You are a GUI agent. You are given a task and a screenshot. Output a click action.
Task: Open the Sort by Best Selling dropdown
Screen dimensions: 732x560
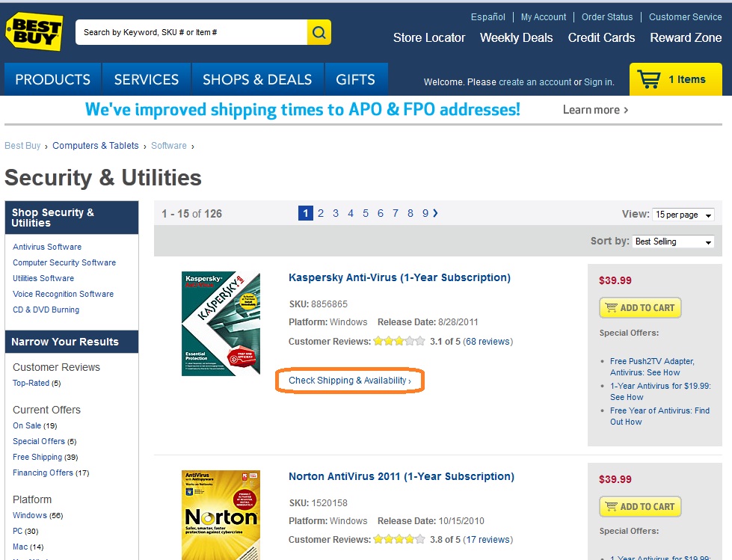point(673,241)
